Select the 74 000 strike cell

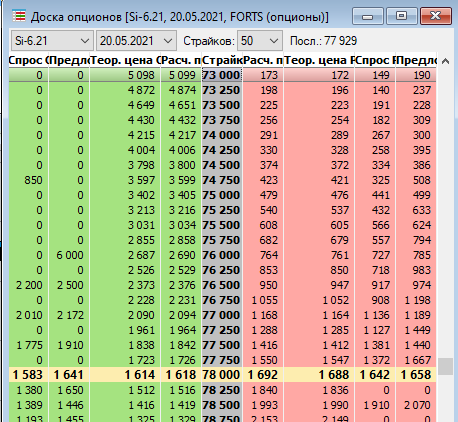click(x=222, y=135)
